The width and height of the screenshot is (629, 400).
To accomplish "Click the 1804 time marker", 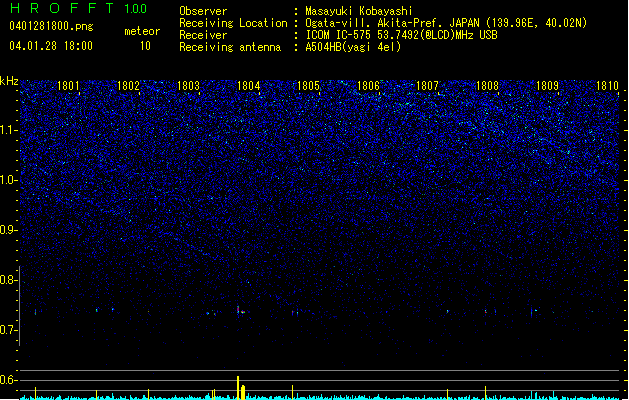I will (x=248, y=86).
